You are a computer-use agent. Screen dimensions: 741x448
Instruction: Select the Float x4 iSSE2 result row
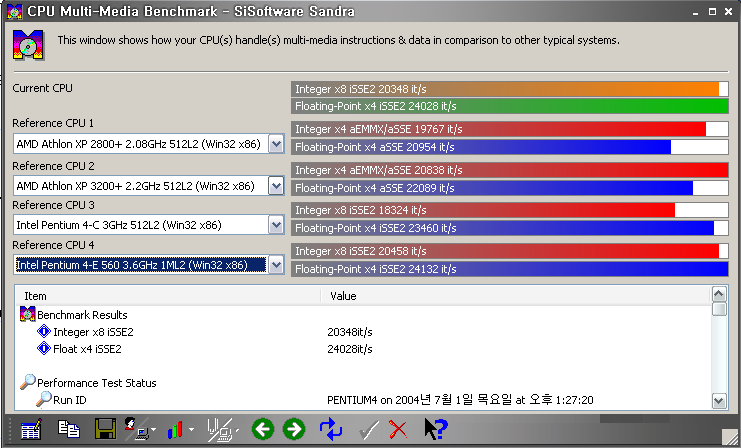[363, 349]
